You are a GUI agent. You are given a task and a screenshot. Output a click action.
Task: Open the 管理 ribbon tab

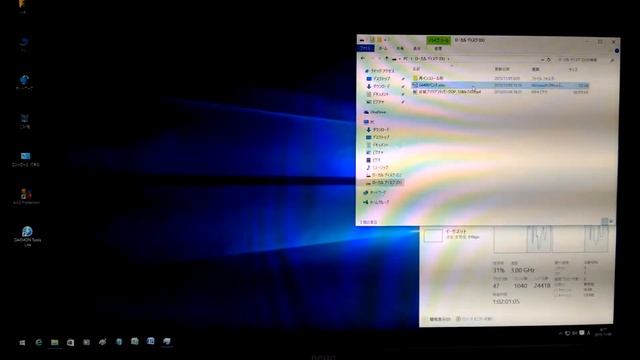[x=438, y=49]
